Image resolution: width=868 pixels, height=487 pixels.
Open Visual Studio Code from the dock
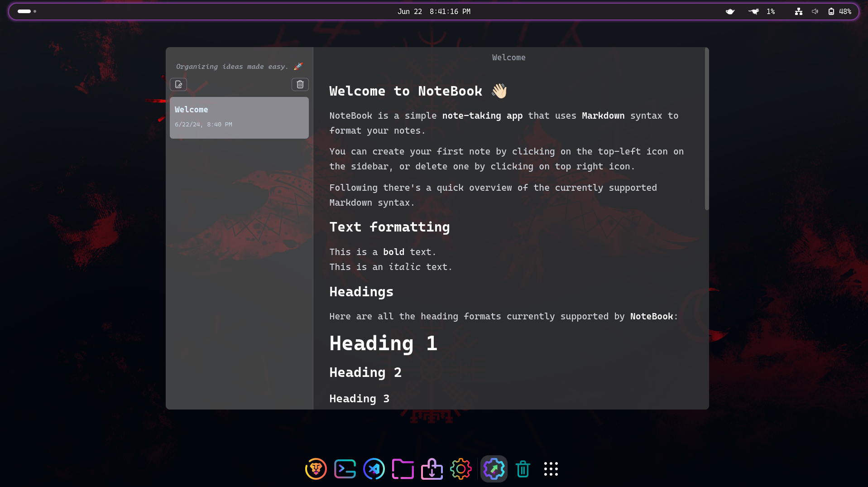pyautogui.click(x=374, y=469)
